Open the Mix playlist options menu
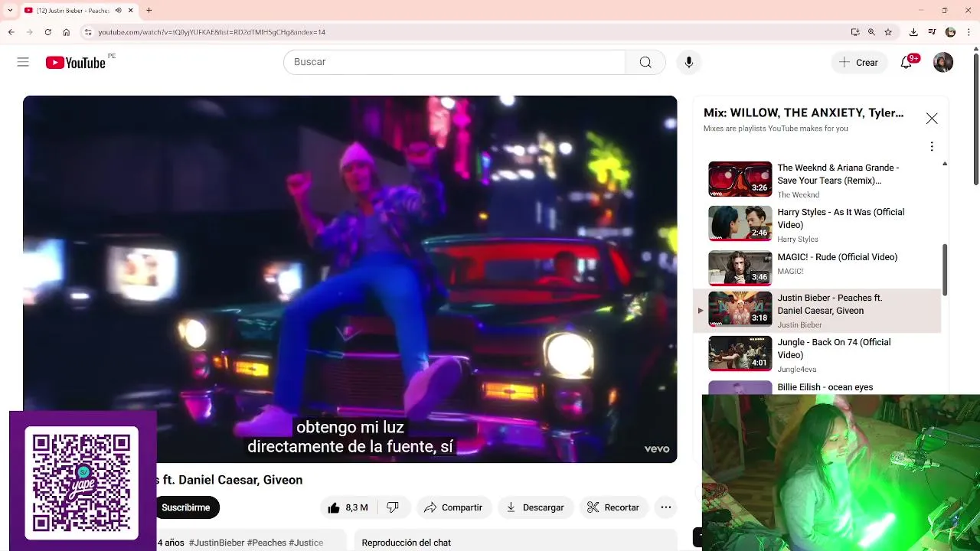 coord(932,146)
